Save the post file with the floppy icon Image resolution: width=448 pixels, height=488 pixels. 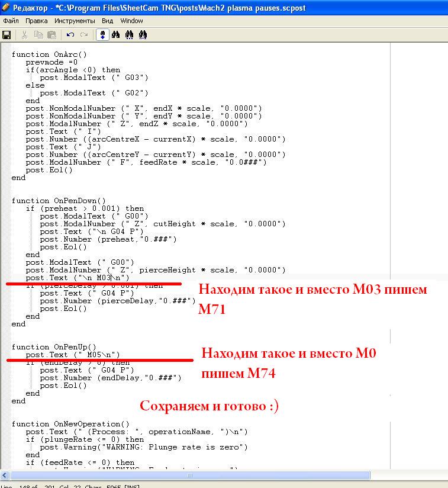[7, 35]
